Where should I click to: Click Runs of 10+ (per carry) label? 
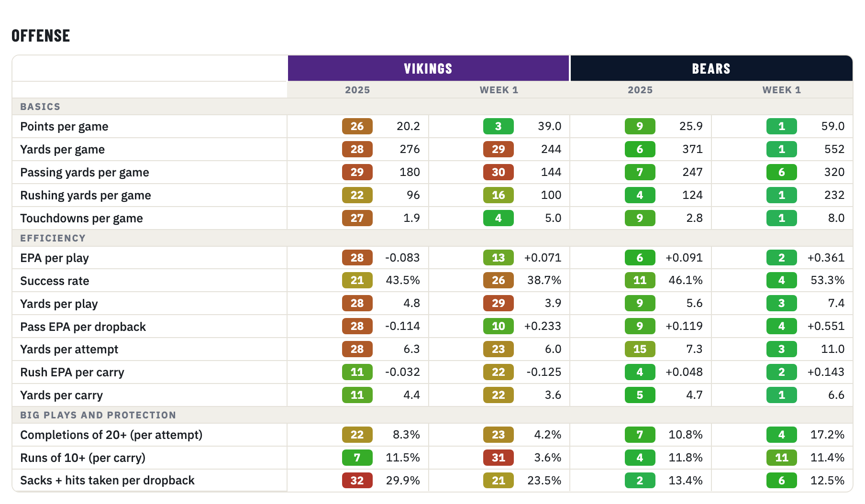pos(83,458)
